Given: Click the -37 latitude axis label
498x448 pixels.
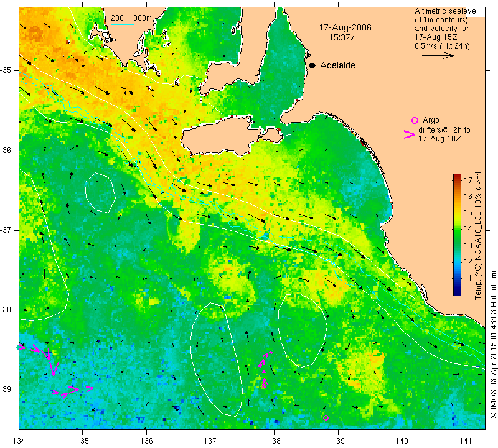Looking at the screenshot, I should click(9, 230).
